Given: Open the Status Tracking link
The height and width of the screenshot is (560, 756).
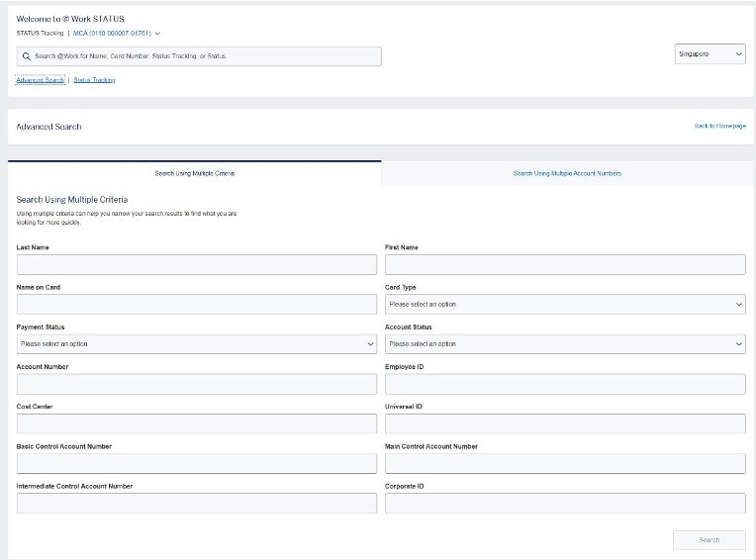Looking at the screenshot, I should [94, 80].
